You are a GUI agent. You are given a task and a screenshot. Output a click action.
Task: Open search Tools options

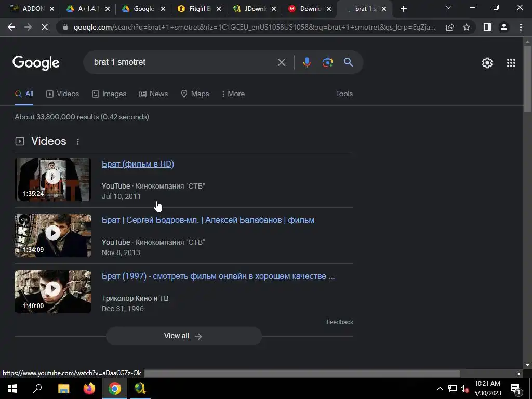[x=344, y=94]
